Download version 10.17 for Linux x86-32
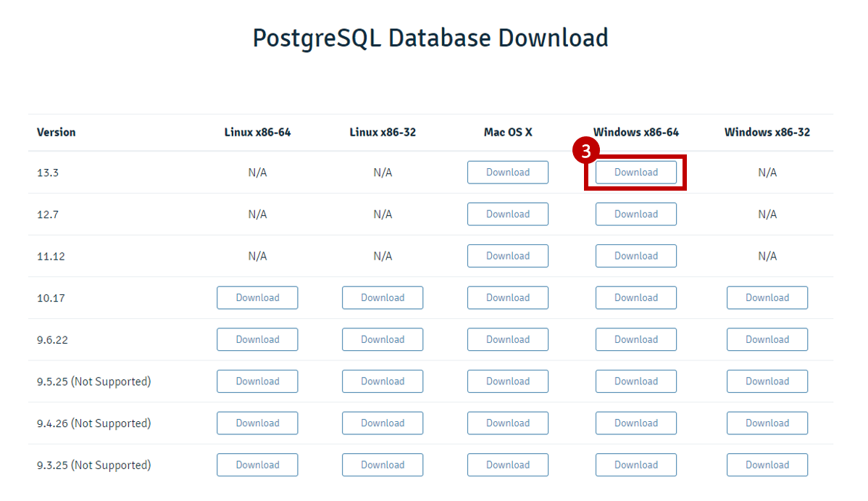Image resolution: width=868 pixels, height=501 pixels. [x=383, y=297]
